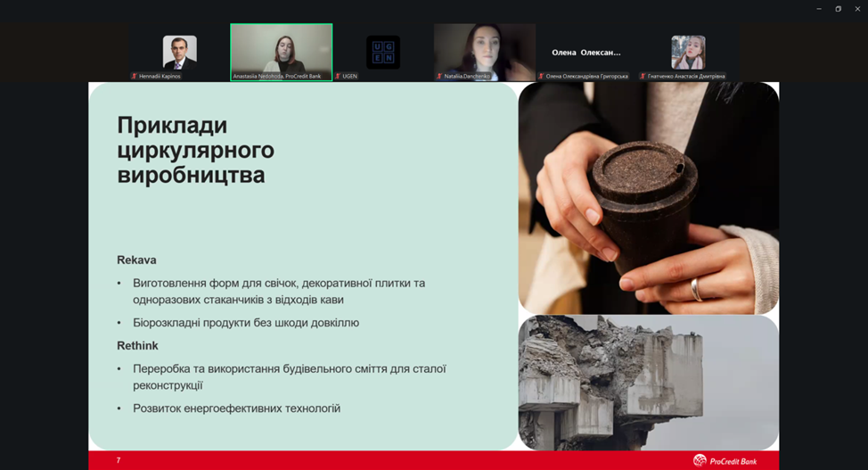Click the "Rethink" heading on the slide
Image resolution: width=868 pixels, height=470 pixels.
click(x=137, y=345)
